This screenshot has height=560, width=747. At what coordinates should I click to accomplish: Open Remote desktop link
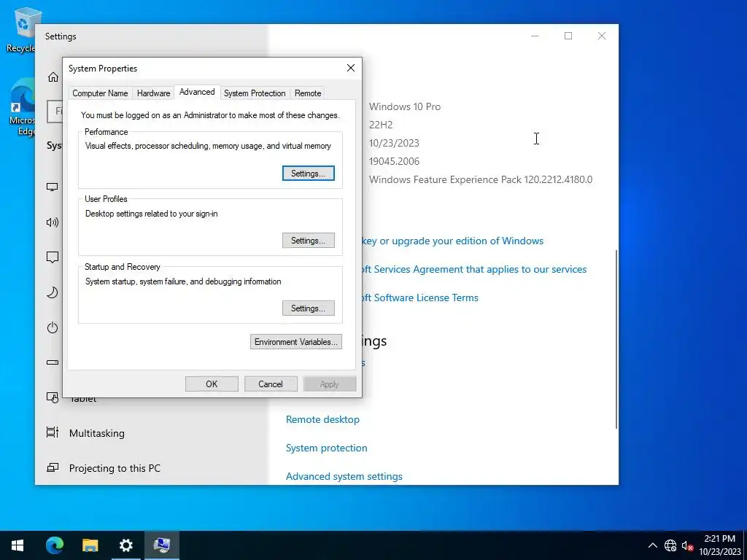point(322,419)
